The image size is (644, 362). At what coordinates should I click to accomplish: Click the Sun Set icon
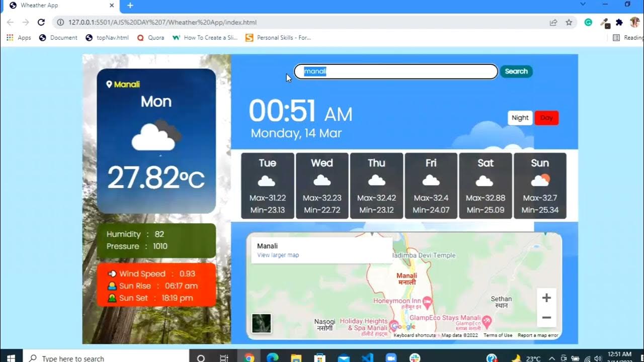(112, 298)
